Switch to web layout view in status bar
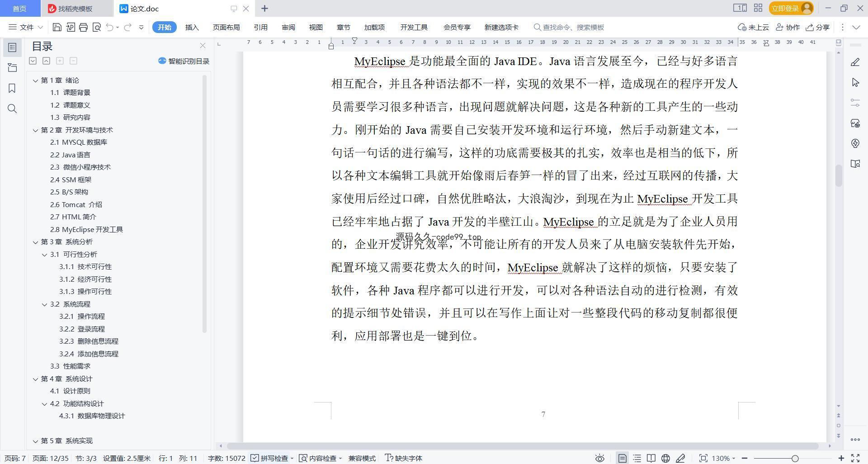 tap(665, 458)
